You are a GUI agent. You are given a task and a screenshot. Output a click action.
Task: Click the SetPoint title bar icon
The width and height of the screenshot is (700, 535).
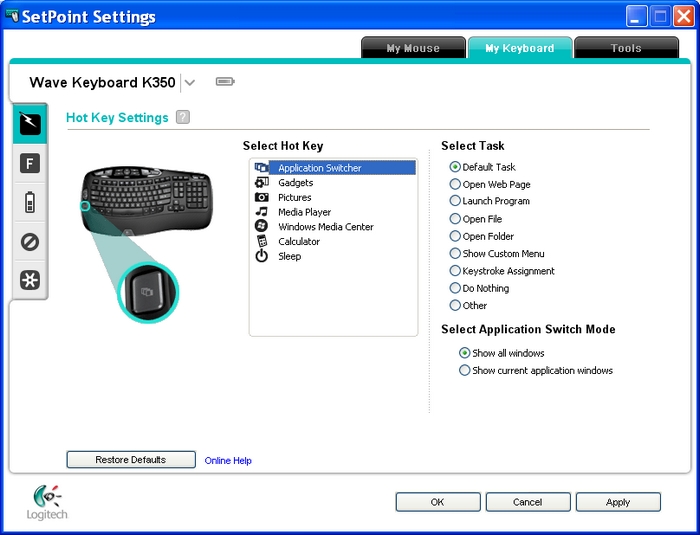12,16
